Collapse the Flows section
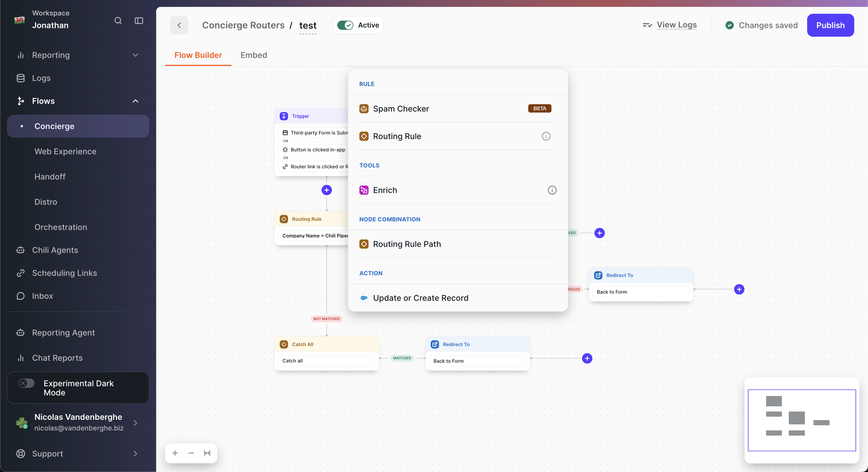This screenshot has width=868, height=472. (x=135, y=101)
